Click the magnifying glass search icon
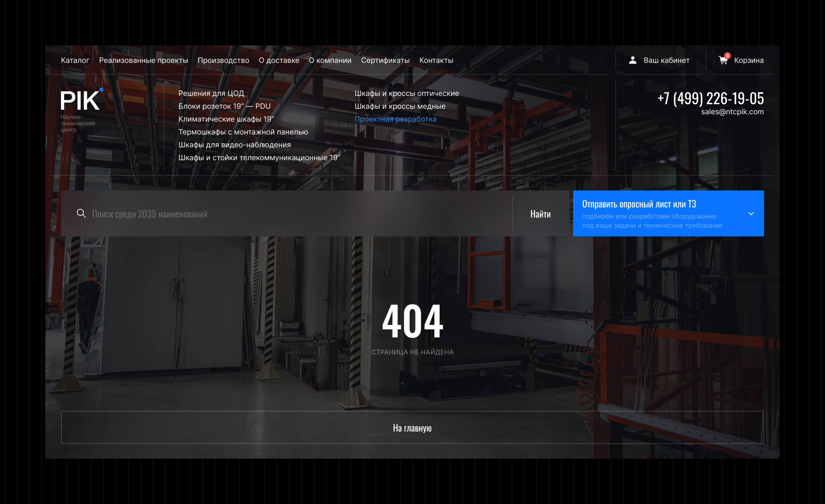Viewport: 825px width, 504px height. [x=81, y=213]
